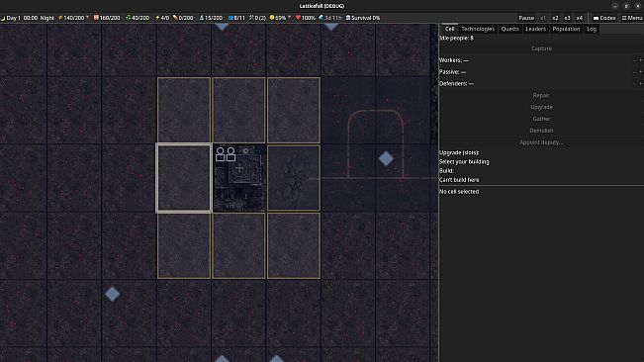Image resolution: width=644 pixels, height=362 pixels.
Task: Expand the red dropdown arrow after 69%
Action: click(x=290, y=18)
